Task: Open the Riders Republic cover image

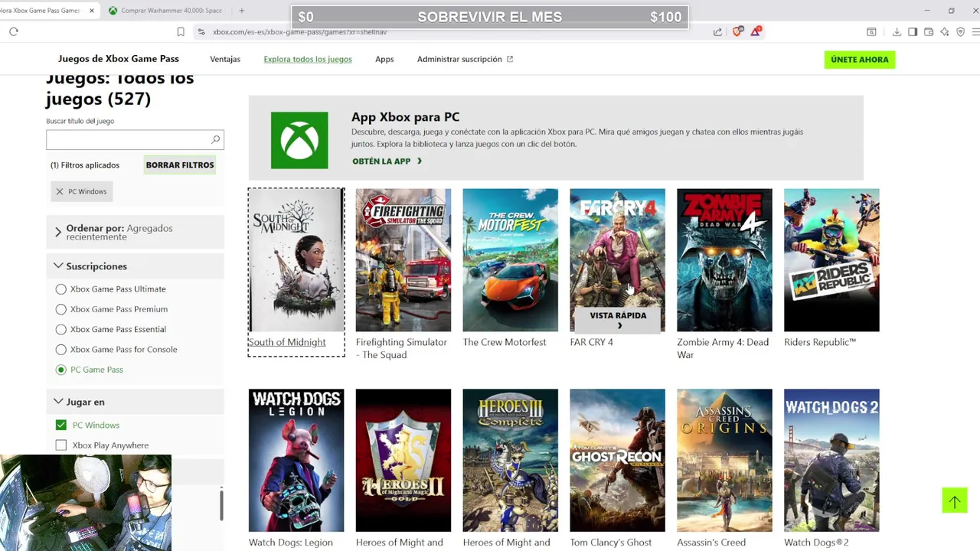Action: [x=831, y=260]
